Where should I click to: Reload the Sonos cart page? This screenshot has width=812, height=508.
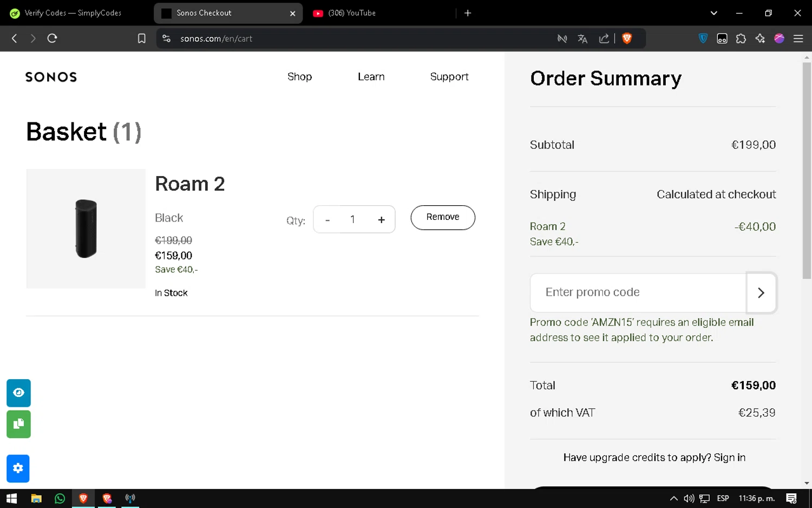tap(52, 38)
